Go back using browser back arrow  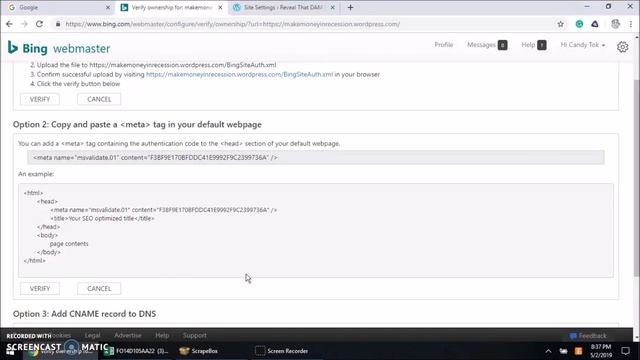click(9, 24)
